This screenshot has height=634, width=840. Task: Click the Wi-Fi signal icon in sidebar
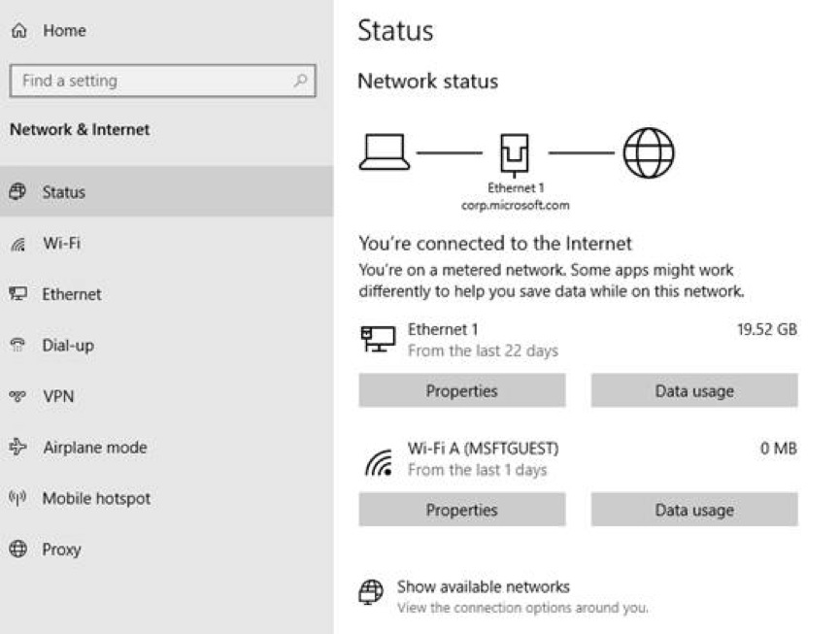(x=16, y=243)
